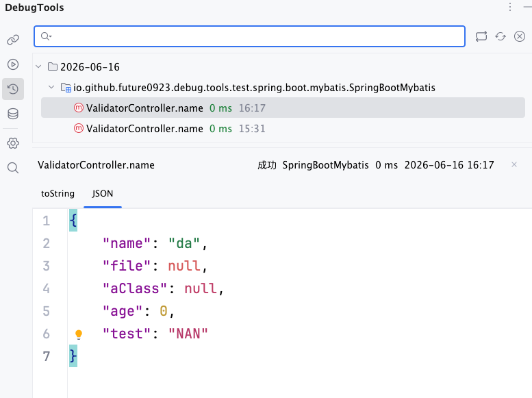Focus the history search input field

pos(249,36)
